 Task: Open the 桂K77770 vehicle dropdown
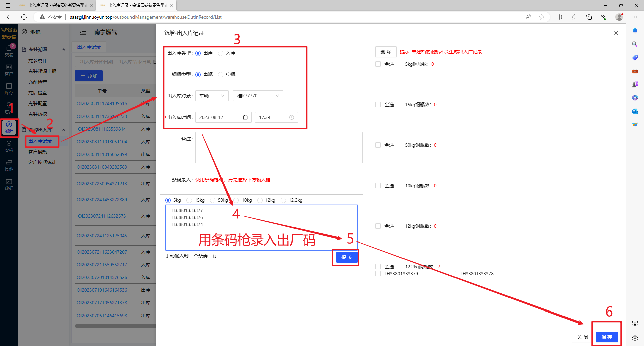click(258, 96)
